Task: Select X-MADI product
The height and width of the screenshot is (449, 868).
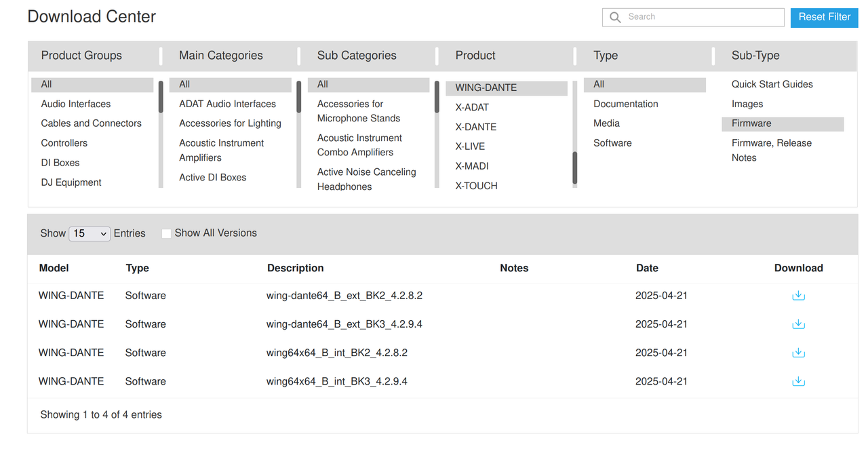Action: pos(472,166)
